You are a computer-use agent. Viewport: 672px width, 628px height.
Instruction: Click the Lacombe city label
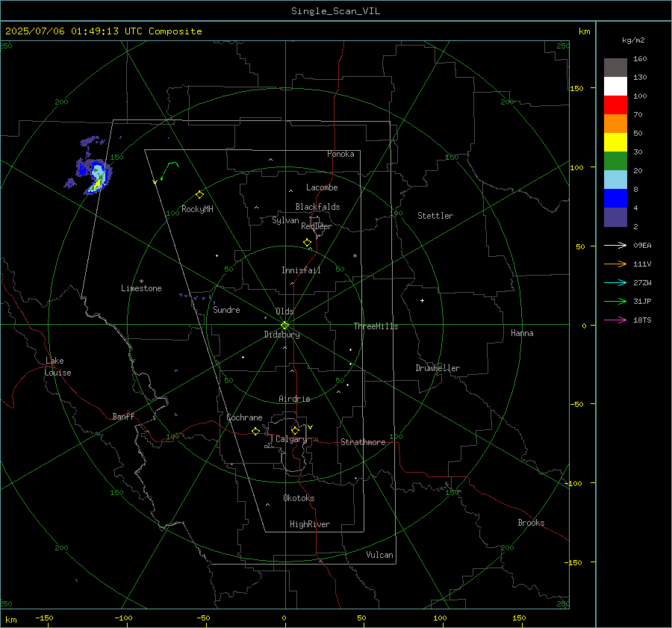coord(322,187)
